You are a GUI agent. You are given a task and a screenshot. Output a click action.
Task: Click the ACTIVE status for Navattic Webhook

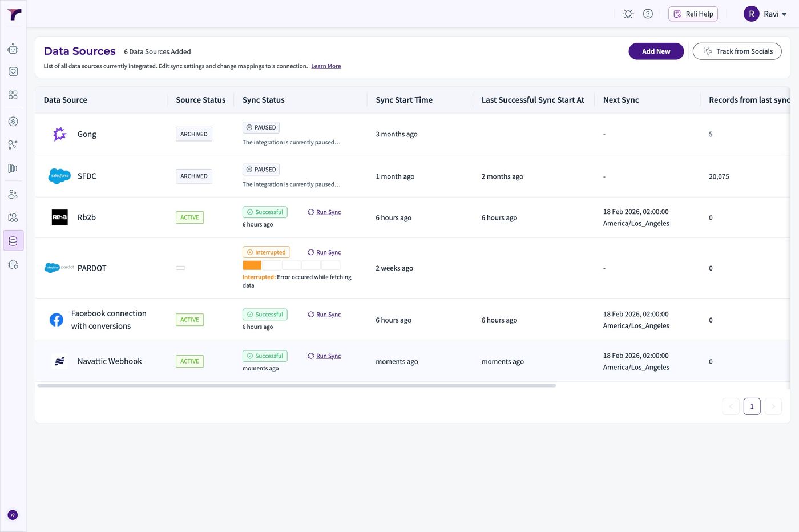(189, 361)
